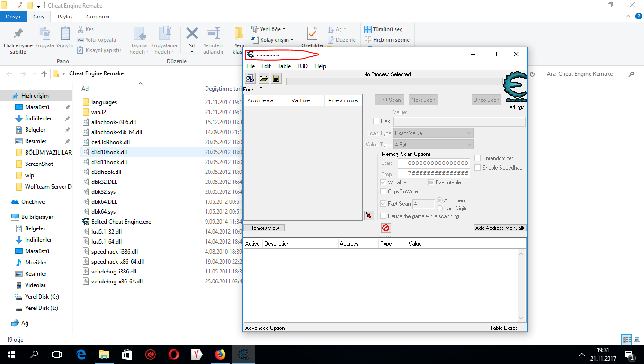Open the Windows Start menu

(11, 354)
